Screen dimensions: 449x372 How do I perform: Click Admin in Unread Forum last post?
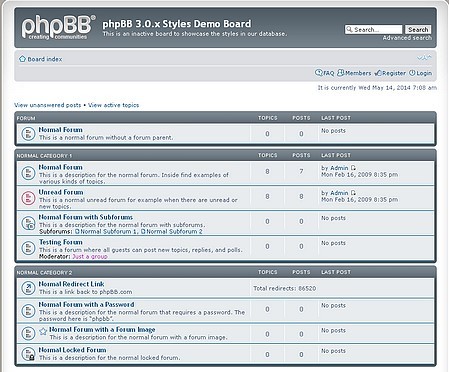click(x=339, y=193)
